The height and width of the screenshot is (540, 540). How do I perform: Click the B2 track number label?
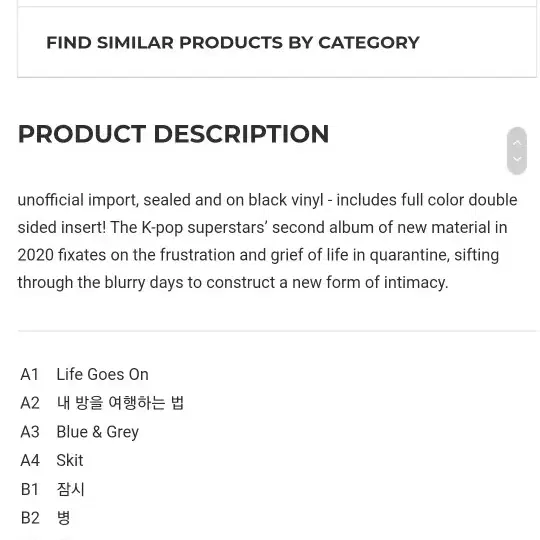coord(30,518)
